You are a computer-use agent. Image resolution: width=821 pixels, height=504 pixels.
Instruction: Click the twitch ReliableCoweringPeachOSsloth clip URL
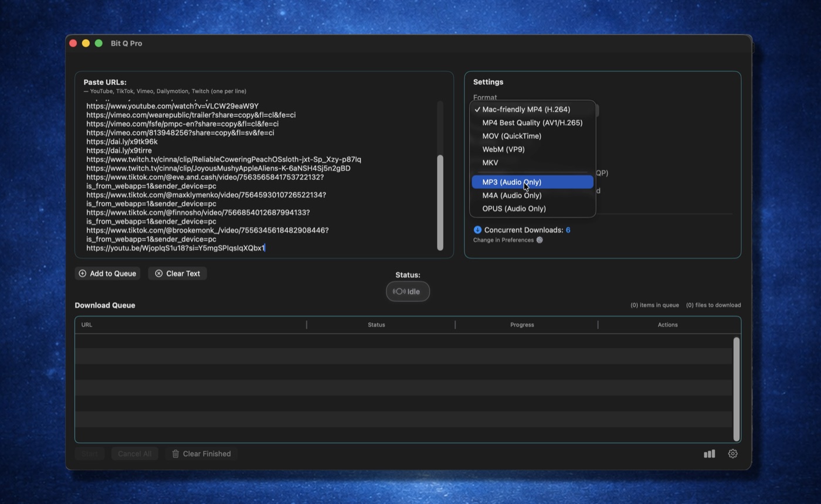coord(223,159)
